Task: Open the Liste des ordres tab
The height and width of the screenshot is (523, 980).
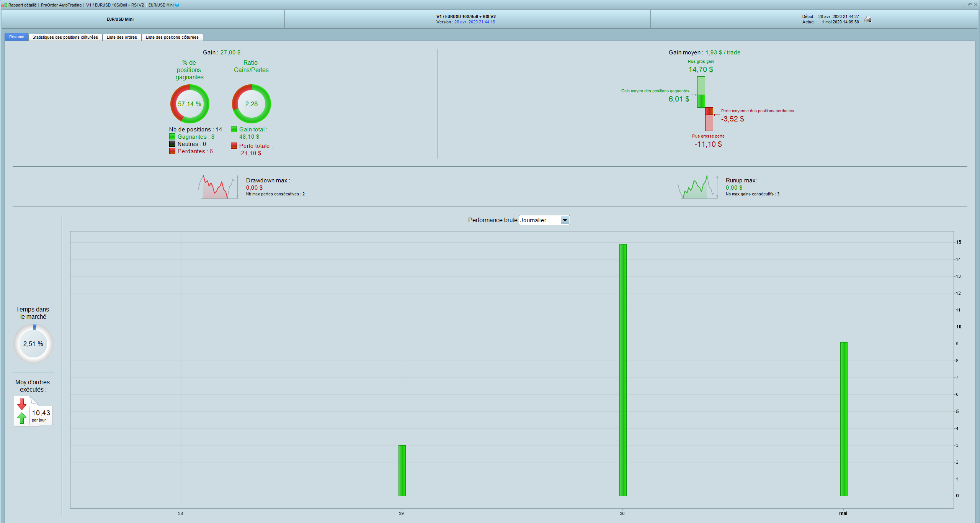Action: point(122,37)
